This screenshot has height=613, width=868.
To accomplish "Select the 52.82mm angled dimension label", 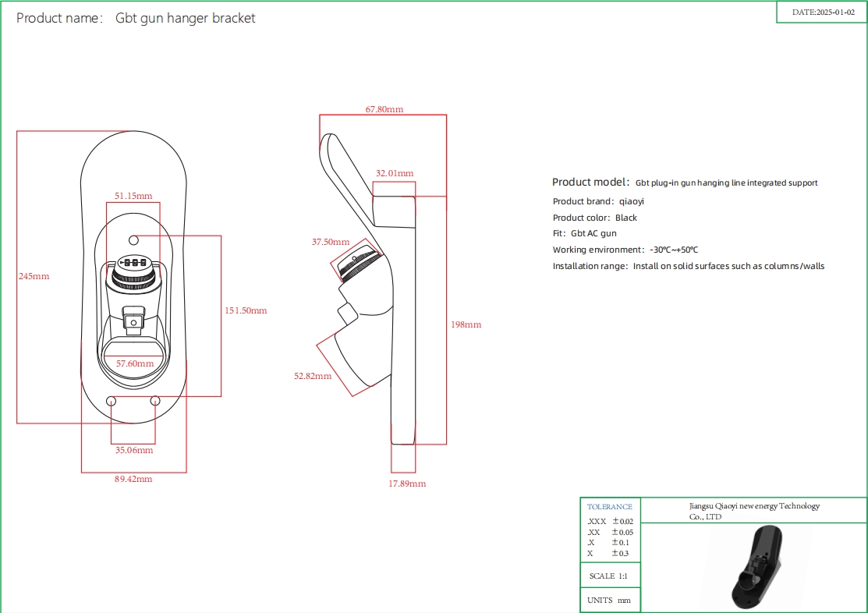I will (x=312, y=376).
